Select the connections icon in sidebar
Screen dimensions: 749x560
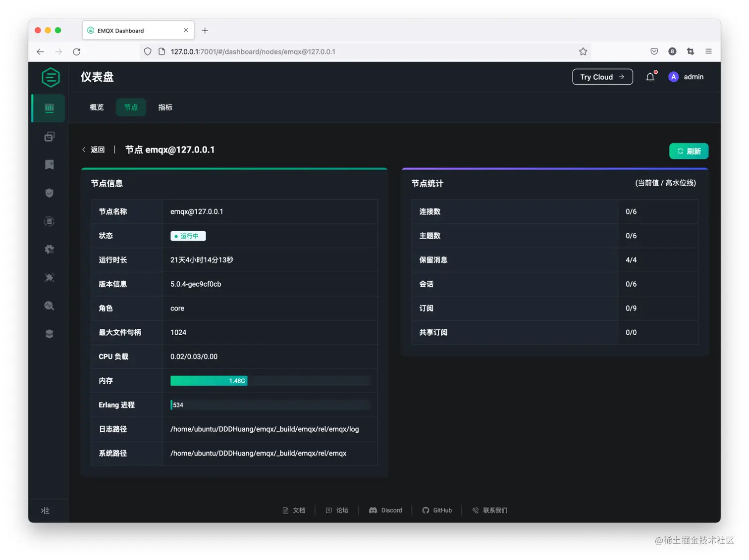pos(49,137)
